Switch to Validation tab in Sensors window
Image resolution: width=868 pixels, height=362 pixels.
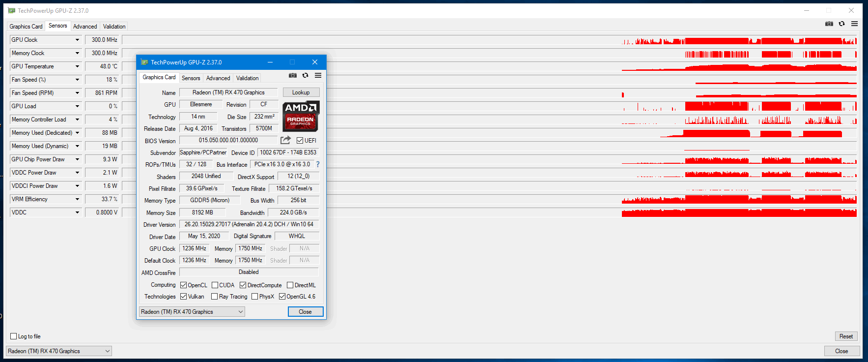pos(114,27)
